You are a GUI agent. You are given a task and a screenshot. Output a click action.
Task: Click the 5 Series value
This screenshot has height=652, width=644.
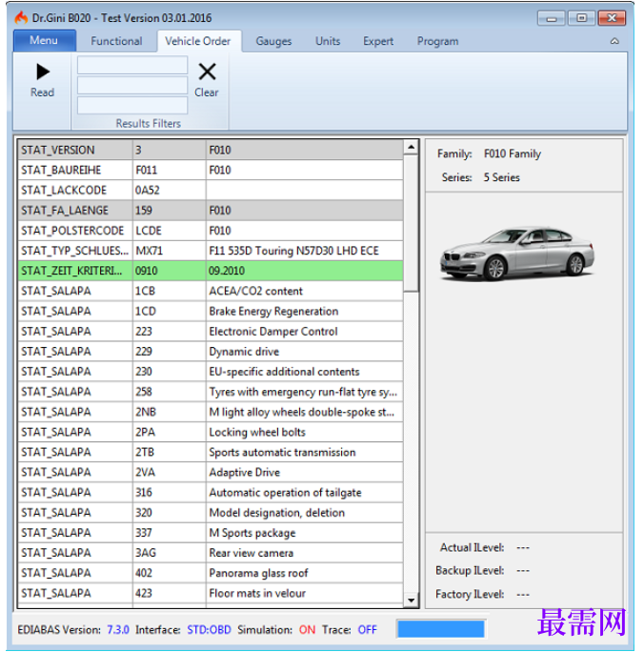click(501, 177)
